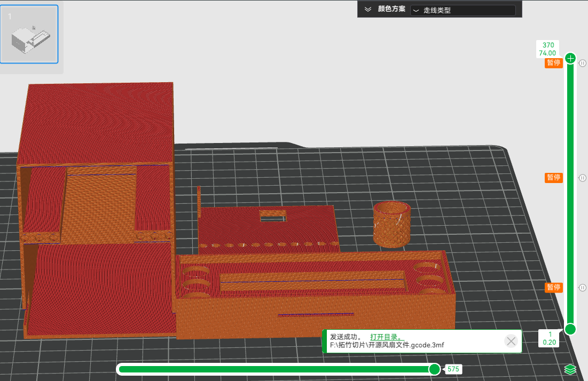Click the middle orange 暂停 tag
Screen dimensions: 588x381
(553, 178)
